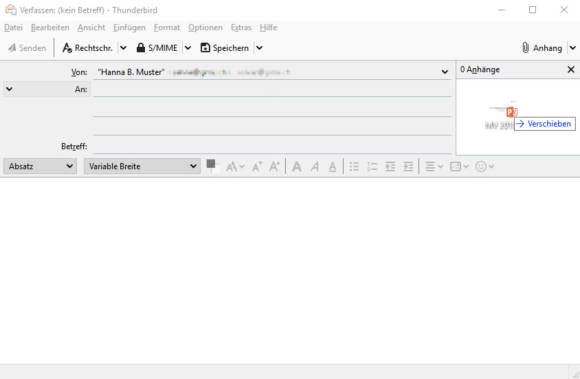The height and width of the screenshot is (379, 580).
Task: Click the Anhang attachment button
Action: [x=542, y=48]
